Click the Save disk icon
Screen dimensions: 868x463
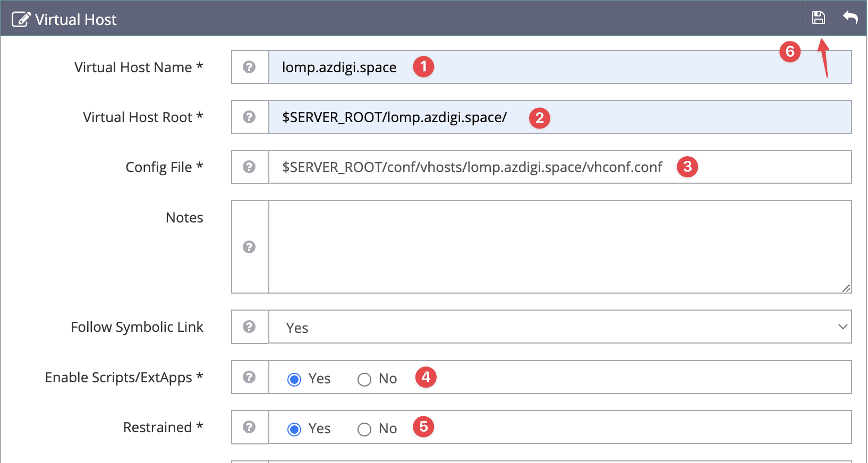point(818,18)
